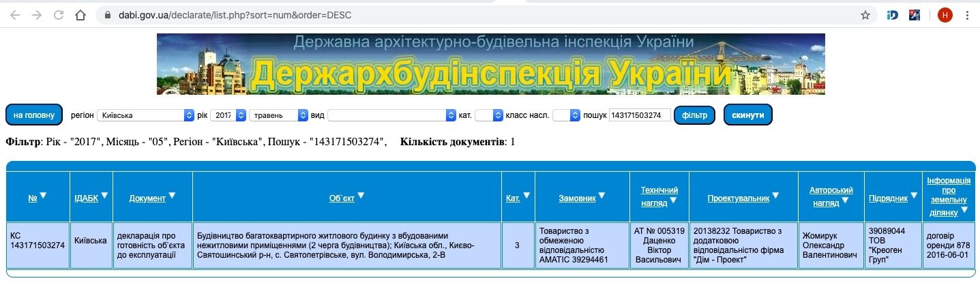Click the № column header link
The height and width of the screenshot is (285, 980).
coord(32,198)
